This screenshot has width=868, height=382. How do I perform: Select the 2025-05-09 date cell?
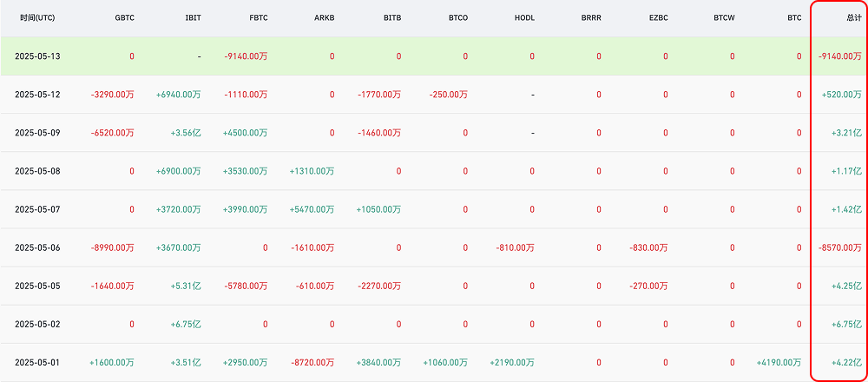point(37,133)
